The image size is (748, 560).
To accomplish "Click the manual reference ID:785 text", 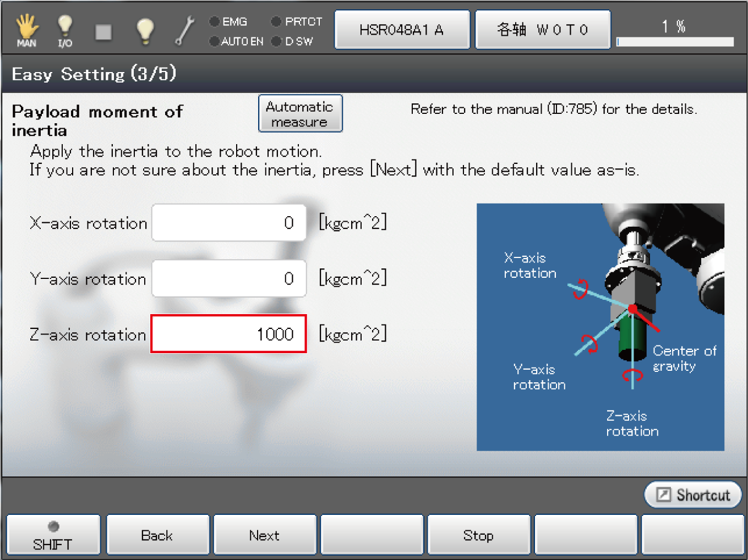I will [554, 109].
